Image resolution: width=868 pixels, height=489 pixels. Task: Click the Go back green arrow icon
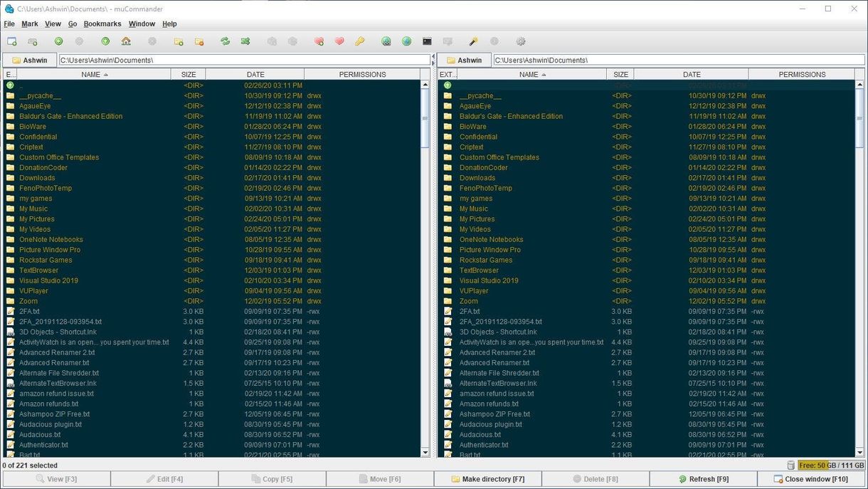pos(59,41)
